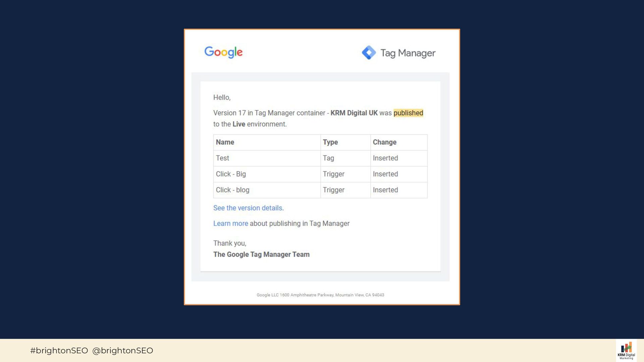Viewport: 644px width, 362px height.
Task: Click the 'Type' column header
Action: tap(330, 142)
